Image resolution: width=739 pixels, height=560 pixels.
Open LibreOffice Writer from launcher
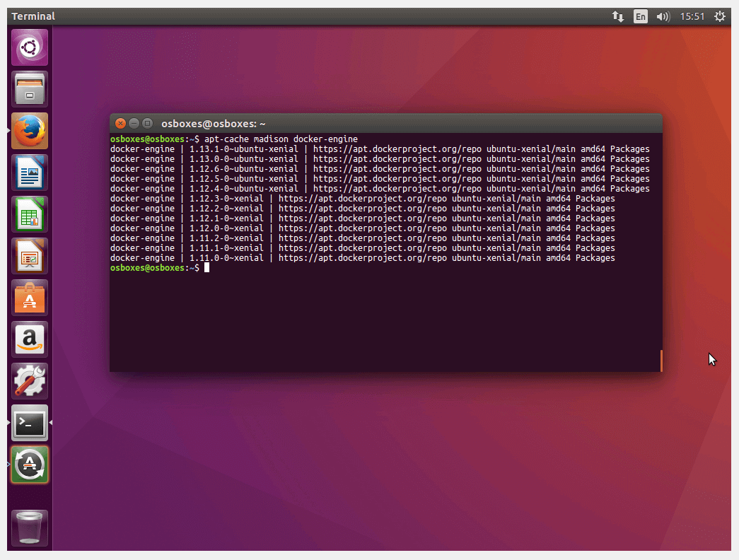point(30,173)
